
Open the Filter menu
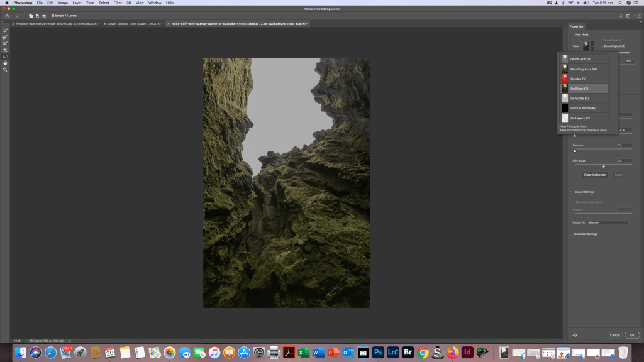click(118, 3)
